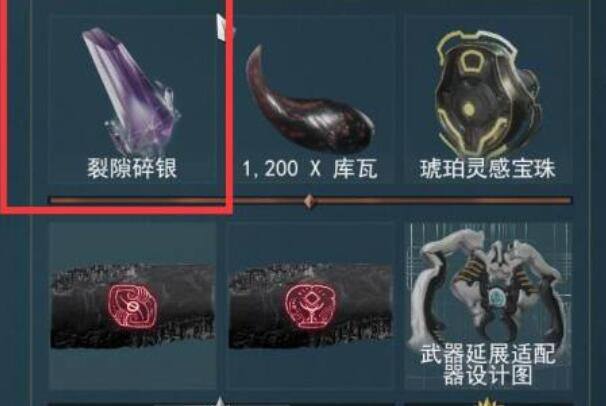Image resolution: width=606 pixels, height=406 pixels.
Task: Click the 1,200 X 库瓦 reward label
Action: click(x=310, y=169)
